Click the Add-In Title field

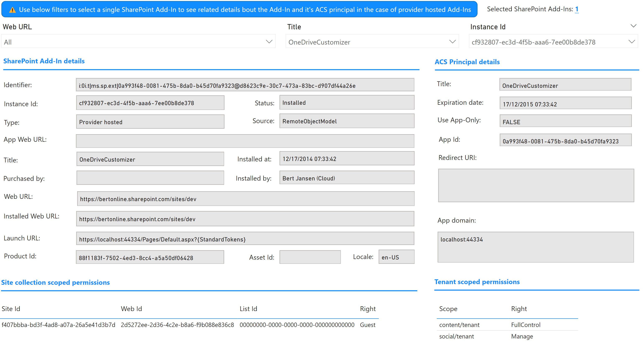point(150,159)
